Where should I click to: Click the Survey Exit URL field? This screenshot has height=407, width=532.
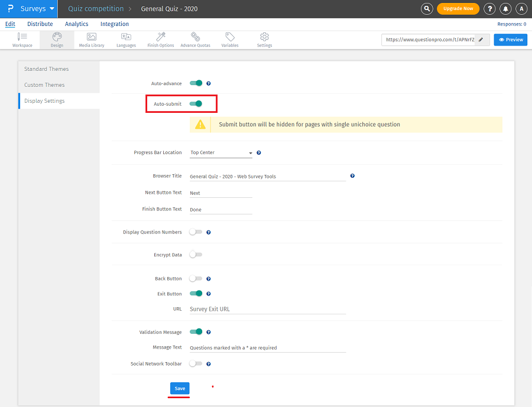[267, 309]
